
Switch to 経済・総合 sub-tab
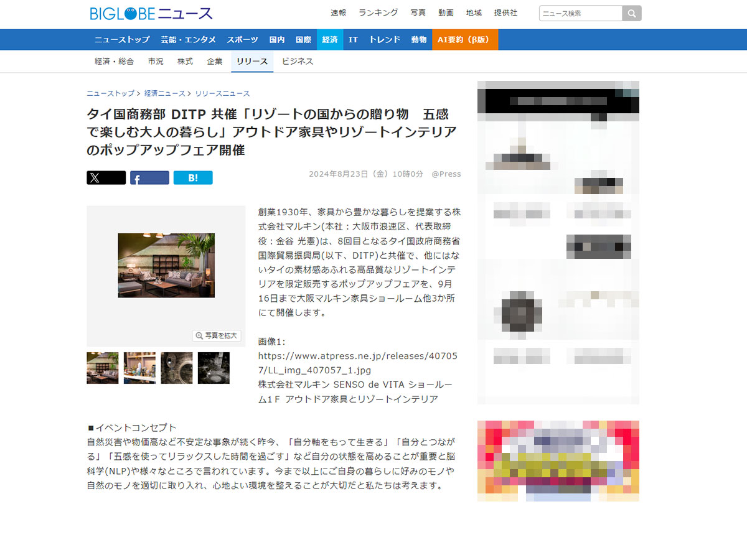(x=114, y=62)
